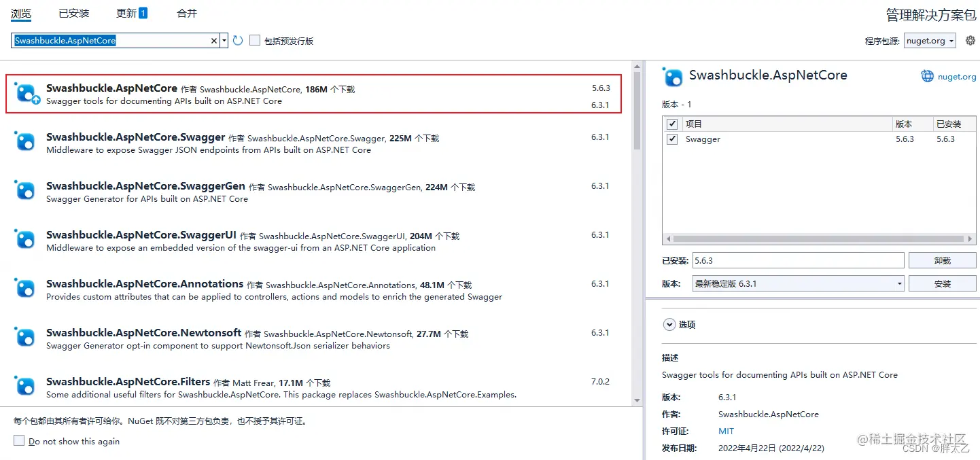Enable the include prerelease (包括预发行版) checkbox
This screenshot has height=460, width=980.
(255, 41)
